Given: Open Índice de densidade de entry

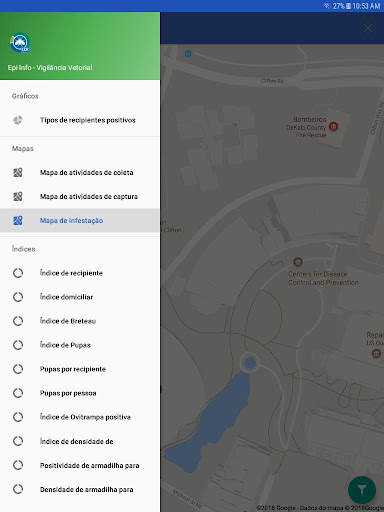Looking at the screenshot, I should point(80,441).
